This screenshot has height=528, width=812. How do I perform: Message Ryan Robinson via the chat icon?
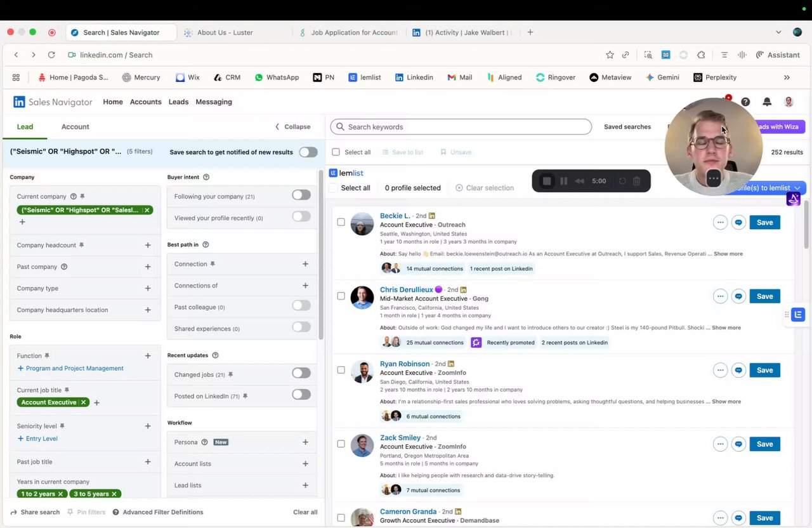click(738, 370)
